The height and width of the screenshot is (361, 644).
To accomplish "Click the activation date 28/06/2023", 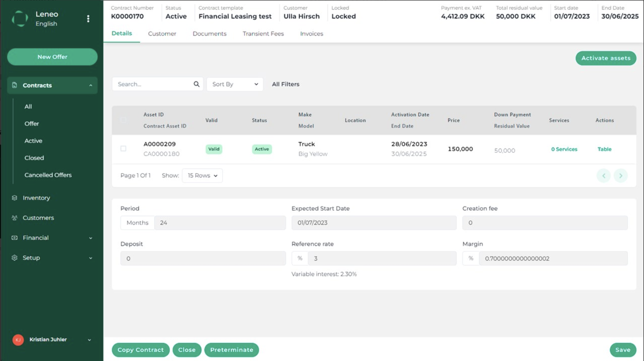I will pyautogui.click(x=409, y=144).
